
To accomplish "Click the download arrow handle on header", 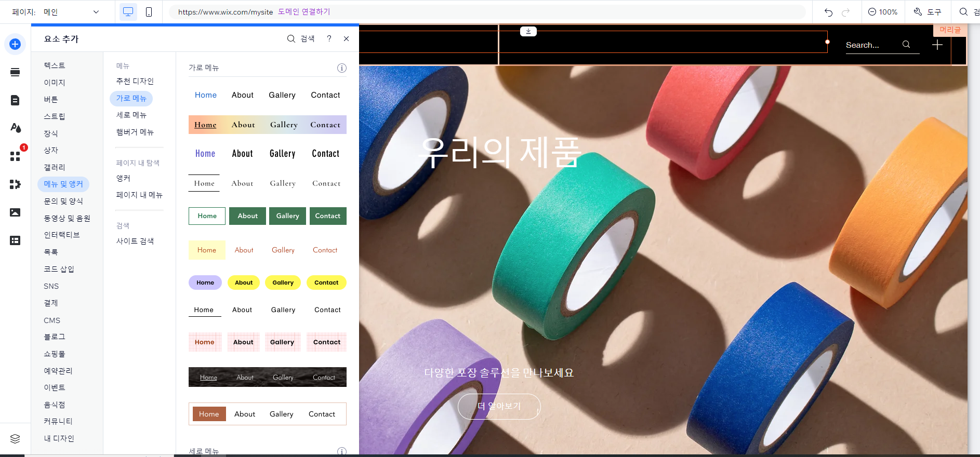I will (x=528, y=31).
